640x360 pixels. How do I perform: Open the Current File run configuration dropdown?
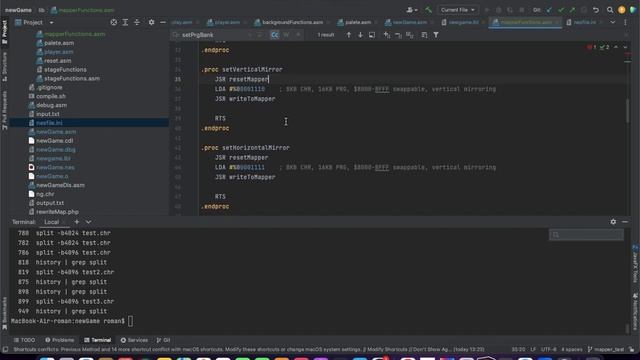click(458, 10)
